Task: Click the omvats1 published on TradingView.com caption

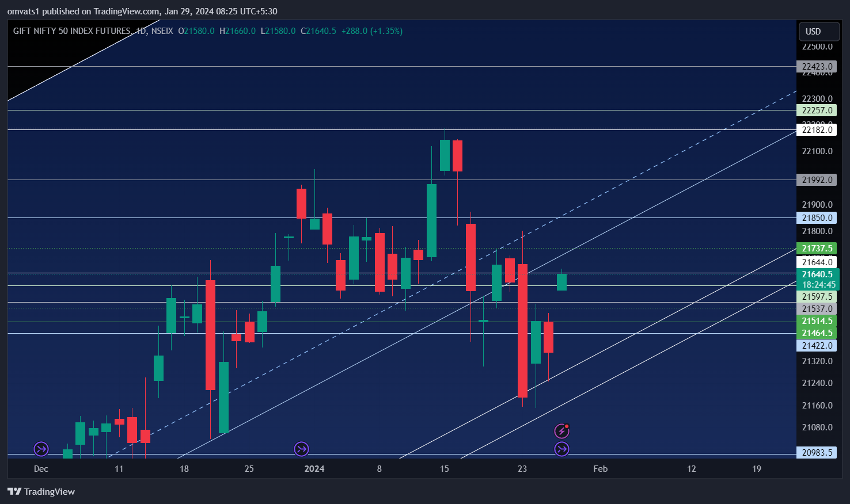Action: (x=142, y=11)
